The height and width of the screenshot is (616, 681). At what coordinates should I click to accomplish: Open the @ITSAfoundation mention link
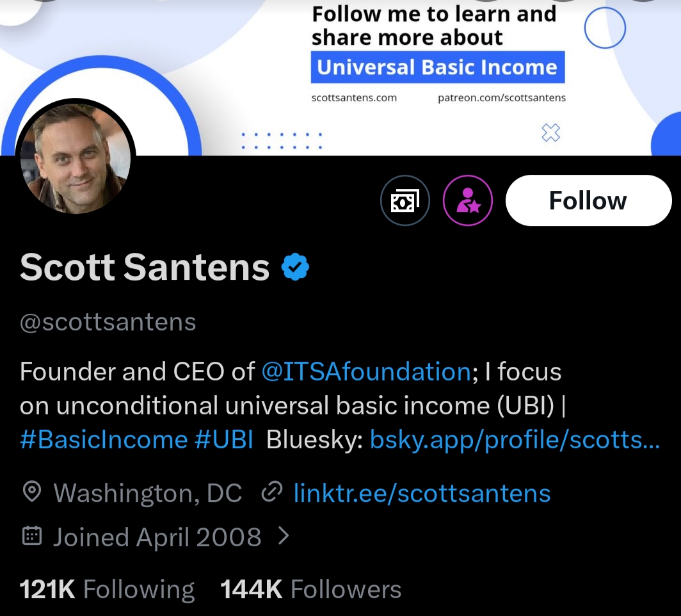point(366,371)
